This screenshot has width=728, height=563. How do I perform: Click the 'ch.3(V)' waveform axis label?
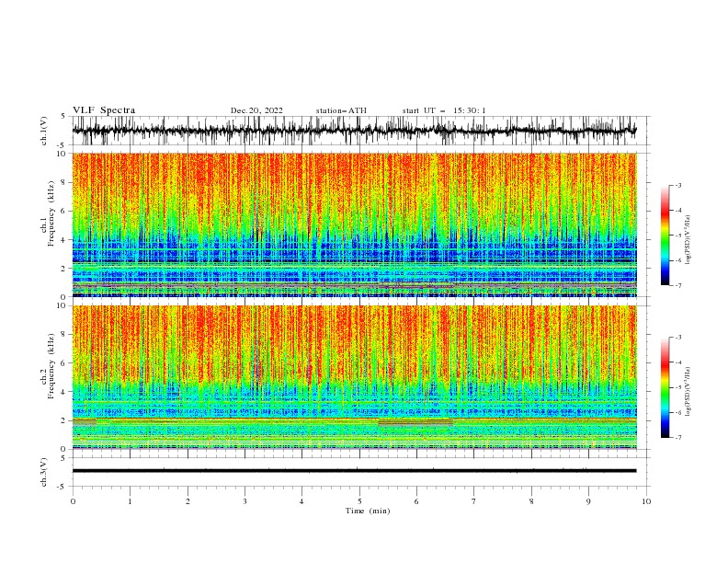(x=44, y=472)
